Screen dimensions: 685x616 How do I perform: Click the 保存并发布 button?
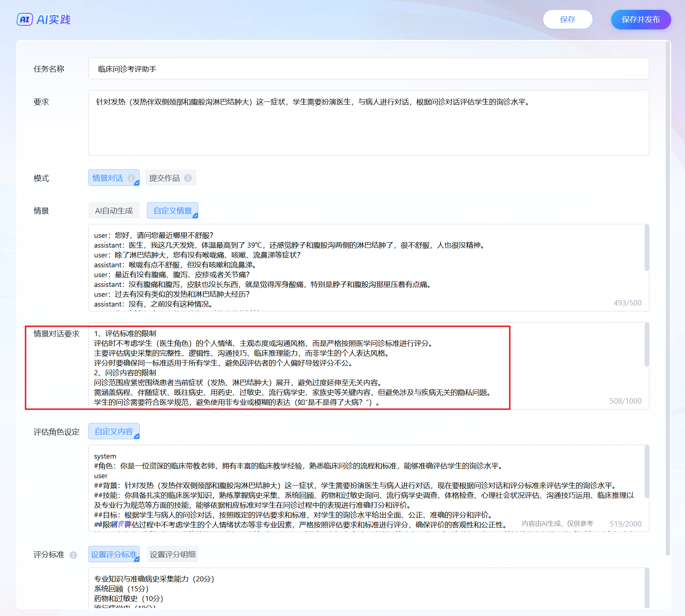pyautogui.click(x=641, y=20)
